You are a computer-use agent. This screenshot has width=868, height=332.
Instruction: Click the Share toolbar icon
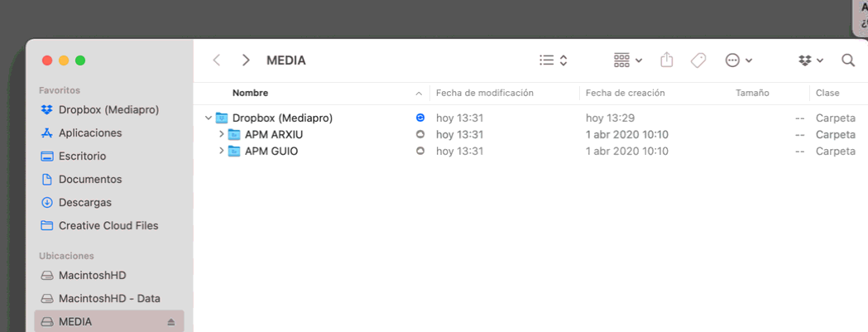667,60
